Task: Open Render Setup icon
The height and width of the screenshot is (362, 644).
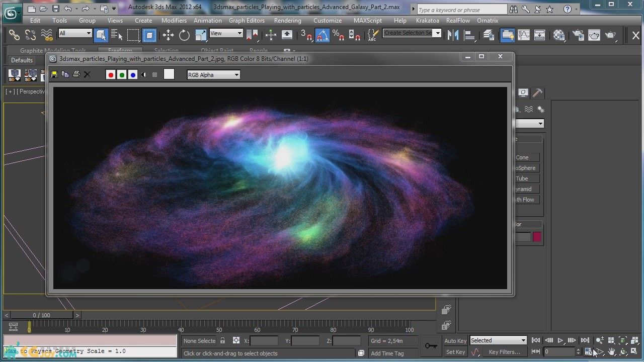Action: [578, 35]
